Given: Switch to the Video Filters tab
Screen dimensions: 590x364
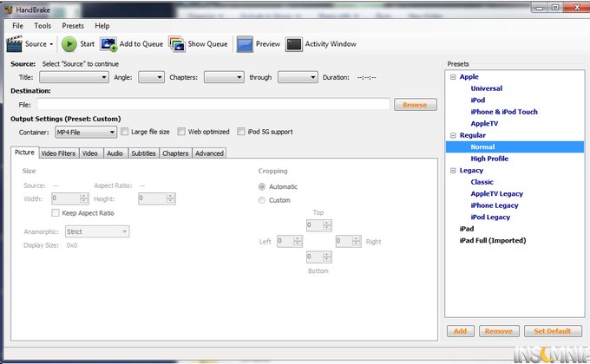Looking at the screenshot, I should (x=58, y=153).
